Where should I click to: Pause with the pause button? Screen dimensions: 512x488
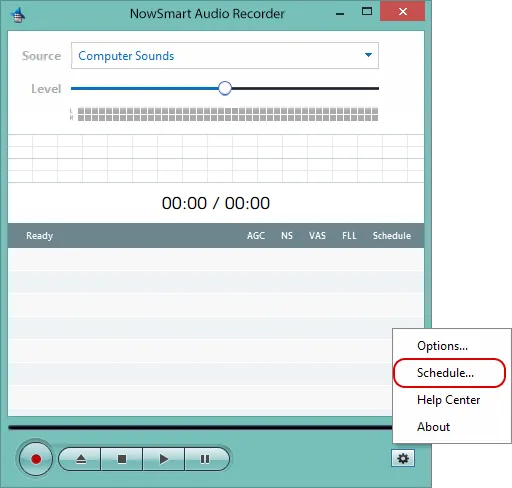coord(206,459)
